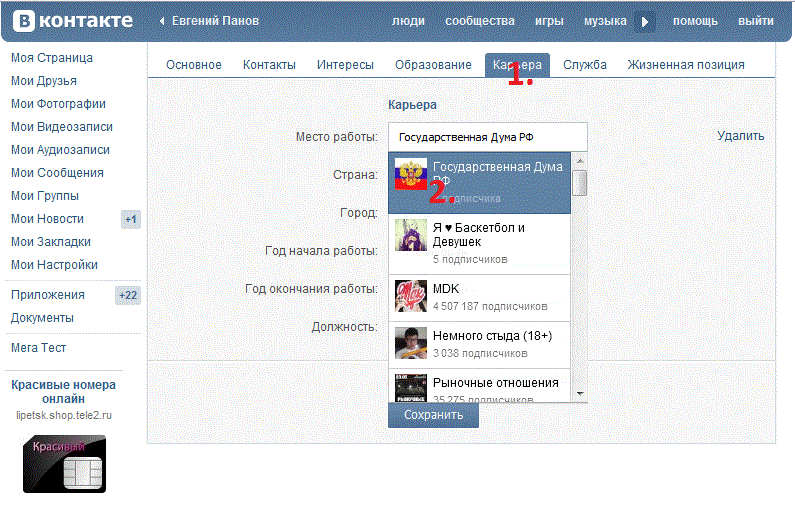Click the +1 news counter badge
Viewport: 795px width, 507px height.
(131, 220)
